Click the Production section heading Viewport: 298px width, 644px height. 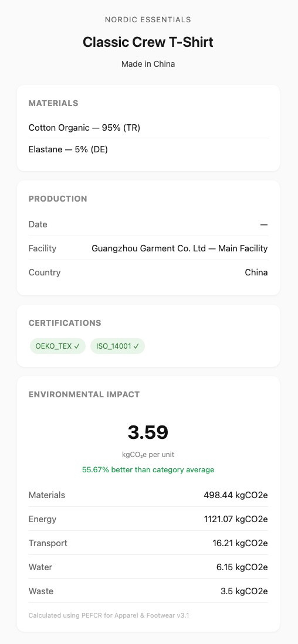(58, 199)
